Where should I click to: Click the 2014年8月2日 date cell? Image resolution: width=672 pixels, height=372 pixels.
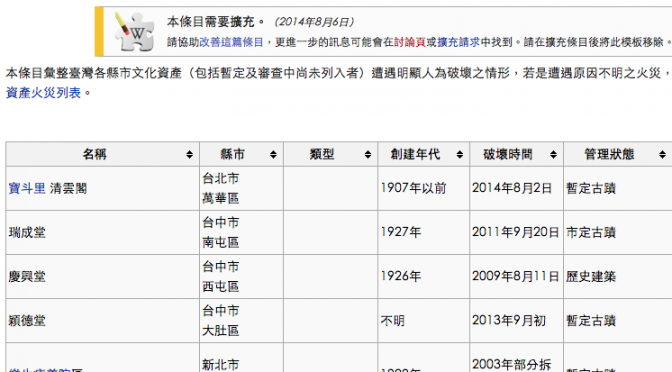click(516, 189)
